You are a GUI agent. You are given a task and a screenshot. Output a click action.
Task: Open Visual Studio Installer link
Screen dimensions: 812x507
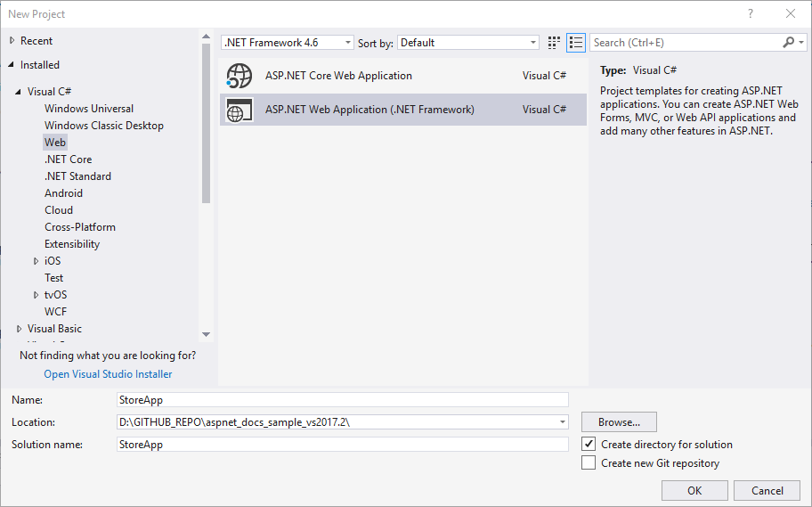click(108, 374)
